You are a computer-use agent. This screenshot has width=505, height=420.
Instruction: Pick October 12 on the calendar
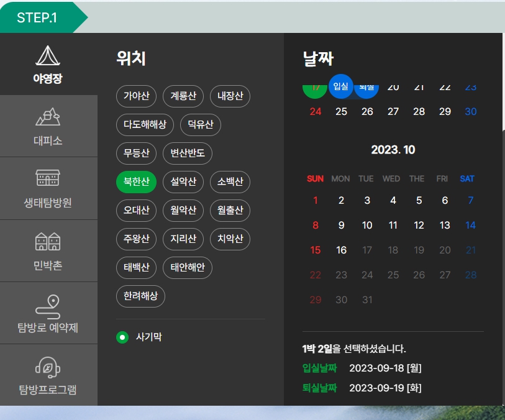coord(419,225)
